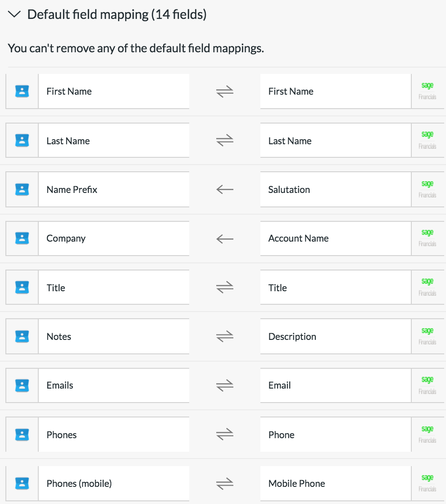
Task: Click the two-way sync arrows for Phones (mobile)
Action: point(225,484)
